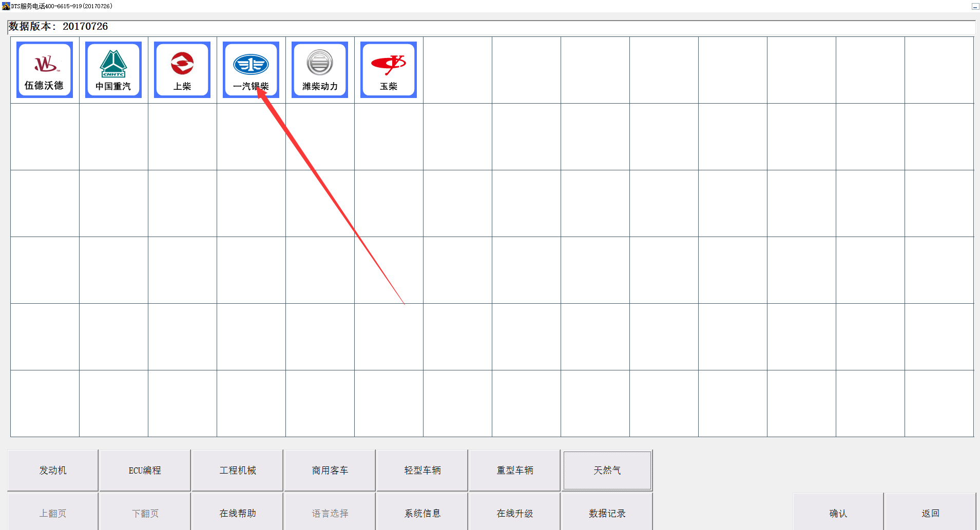
Task: Open 数据记录 data records
Action: pos(607,513)
